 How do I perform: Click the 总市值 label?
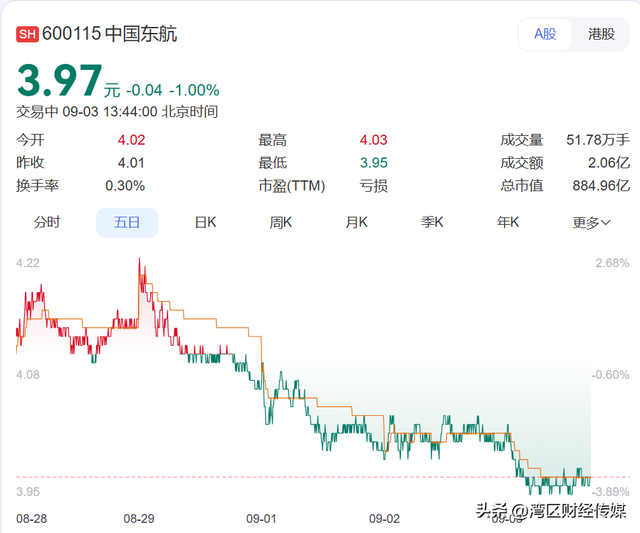click(522, 186)
